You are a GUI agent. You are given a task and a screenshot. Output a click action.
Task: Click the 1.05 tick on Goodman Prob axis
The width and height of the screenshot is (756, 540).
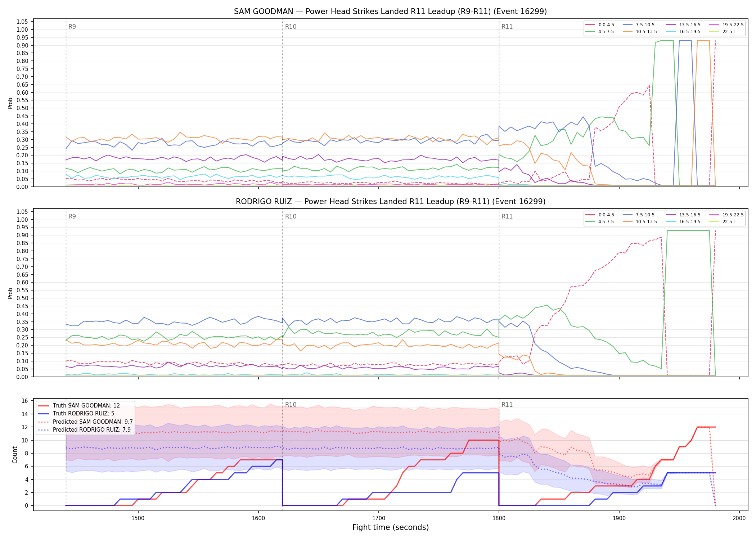pyautogui.click(x=22, y=22)
